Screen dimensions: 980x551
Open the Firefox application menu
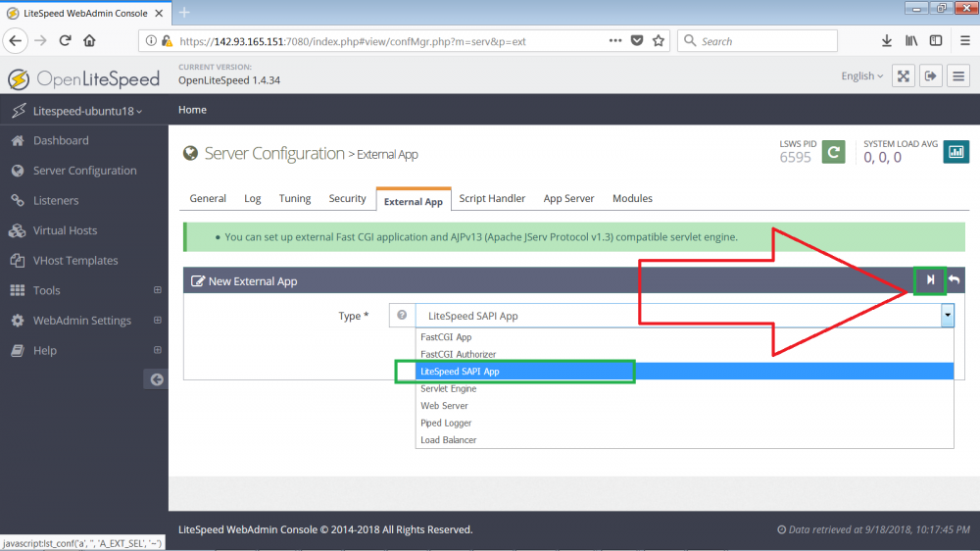(965, 40)
